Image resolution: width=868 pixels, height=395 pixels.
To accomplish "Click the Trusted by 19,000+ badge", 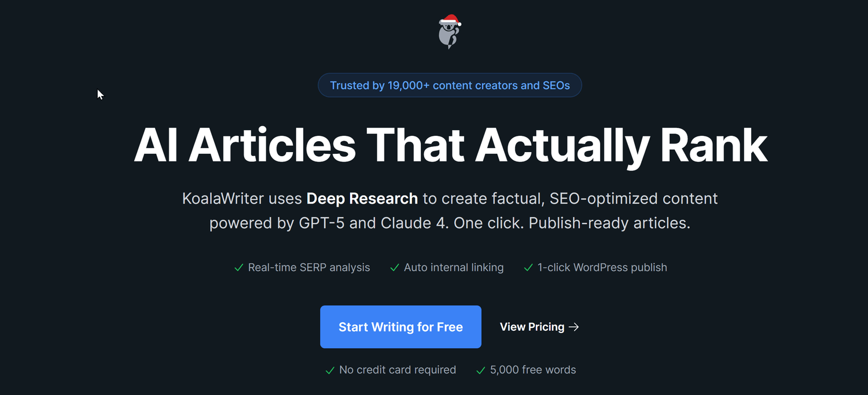I will coord(450,85).
